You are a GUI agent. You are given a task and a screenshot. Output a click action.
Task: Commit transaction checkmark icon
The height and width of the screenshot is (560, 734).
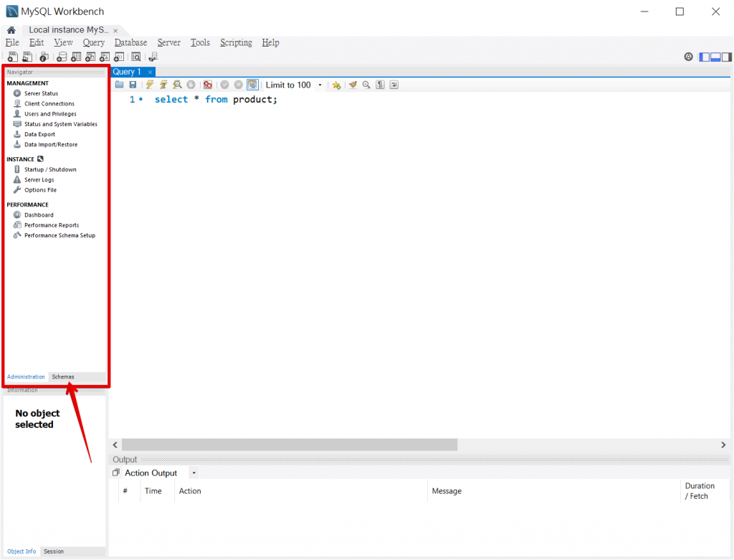(224, 85)
